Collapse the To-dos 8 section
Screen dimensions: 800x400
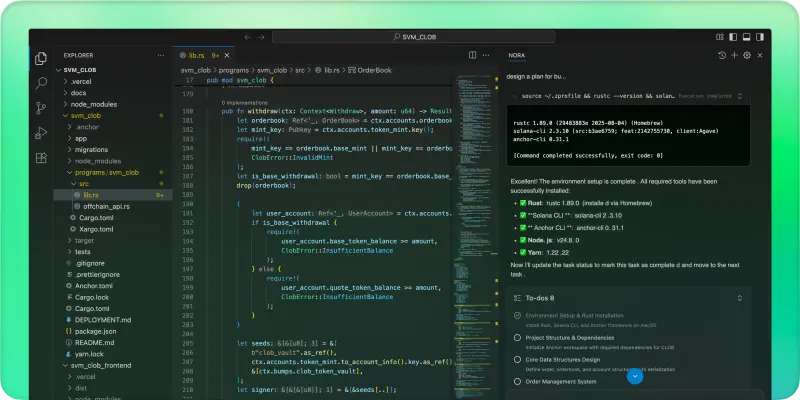coord(739,297)
